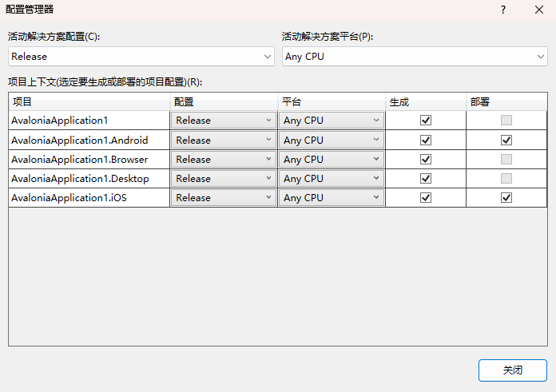
Task: Click the 关闭 button
Action: point(513,370)
